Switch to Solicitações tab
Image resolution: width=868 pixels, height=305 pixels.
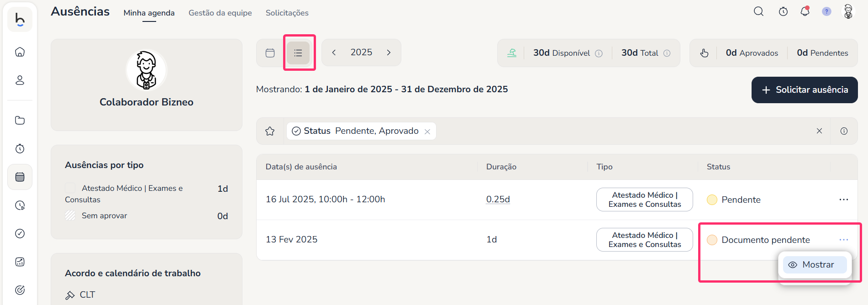(287, 13)
